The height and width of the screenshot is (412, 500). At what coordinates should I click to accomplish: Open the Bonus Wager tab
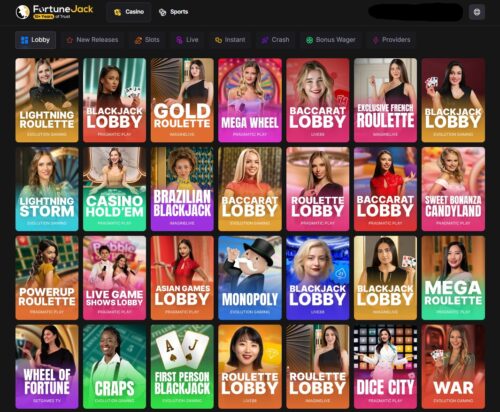[331, 40]
